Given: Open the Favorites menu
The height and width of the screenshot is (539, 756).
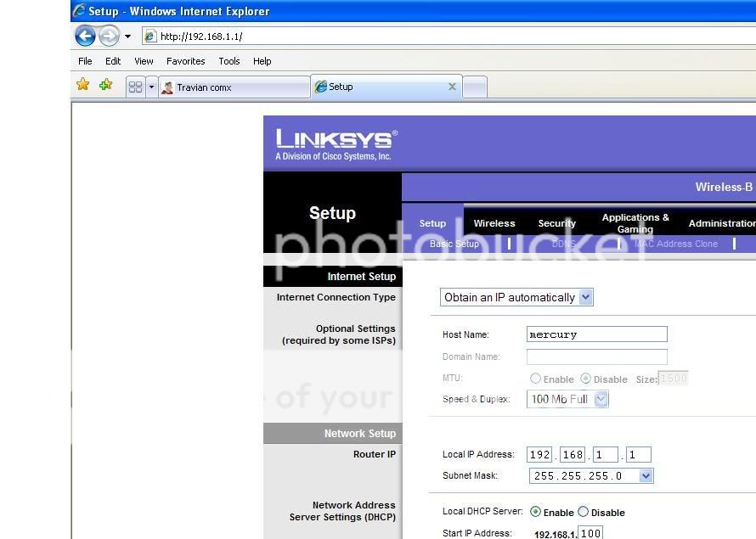Looking at the screenshot, I should pyautogui.click(x=185, y=61).
